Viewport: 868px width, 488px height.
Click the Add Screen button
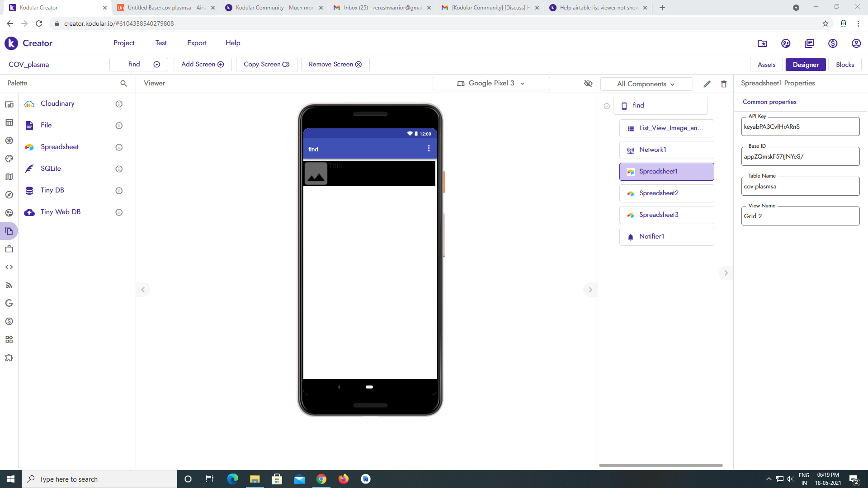[203, 65]
